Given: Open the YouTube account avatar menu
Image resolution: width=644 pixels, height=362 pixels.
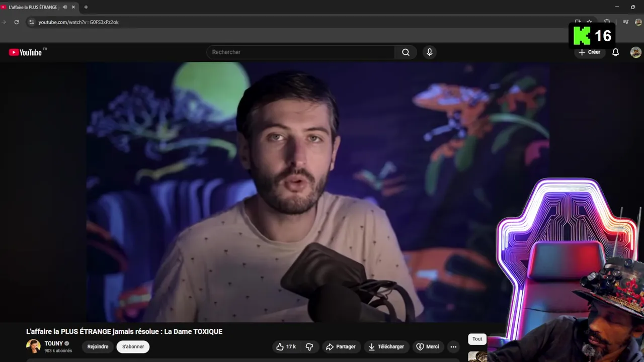Looking at the screenshot, I should click(x=636, y=52).
